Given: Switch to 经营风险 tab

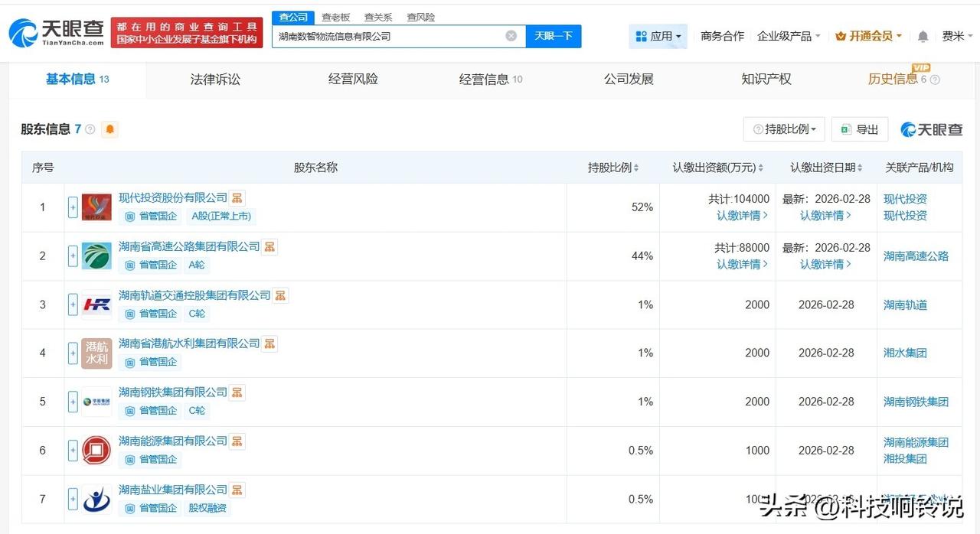Looking at the screenshot, I should [x=353, y=79].
